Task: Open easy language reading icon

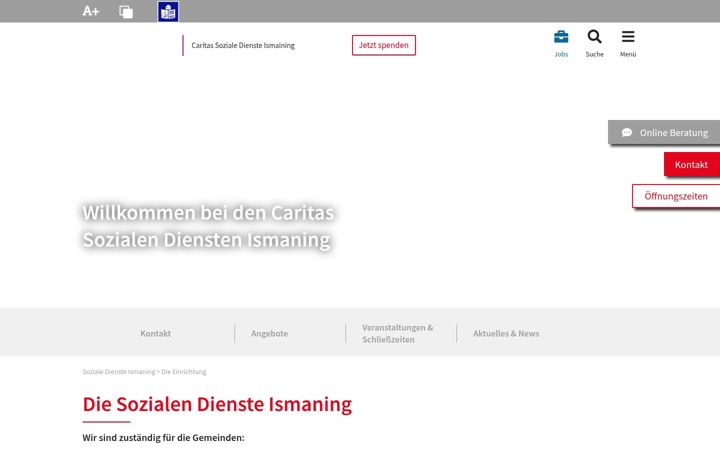Action: pos(168,11)
